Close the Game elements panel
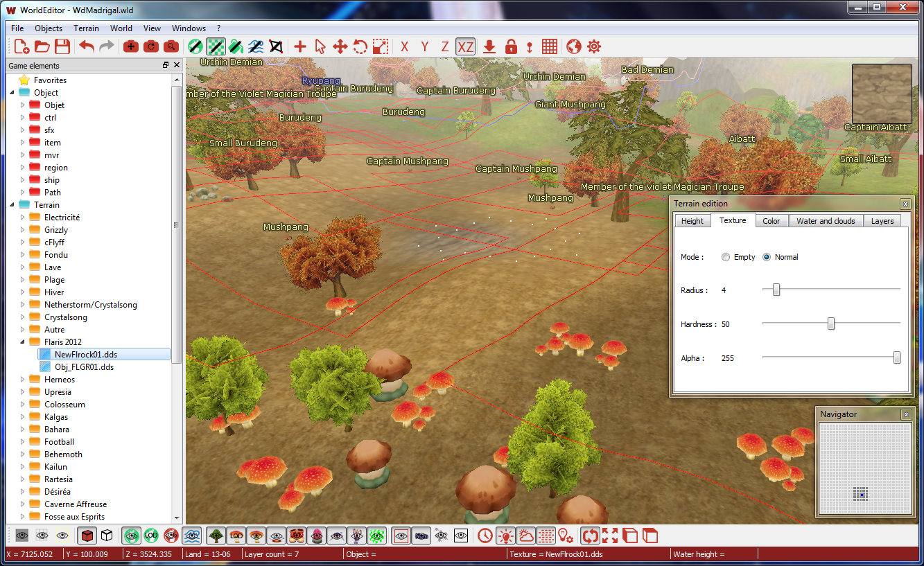The image size is (924, 566). [177, 65]
